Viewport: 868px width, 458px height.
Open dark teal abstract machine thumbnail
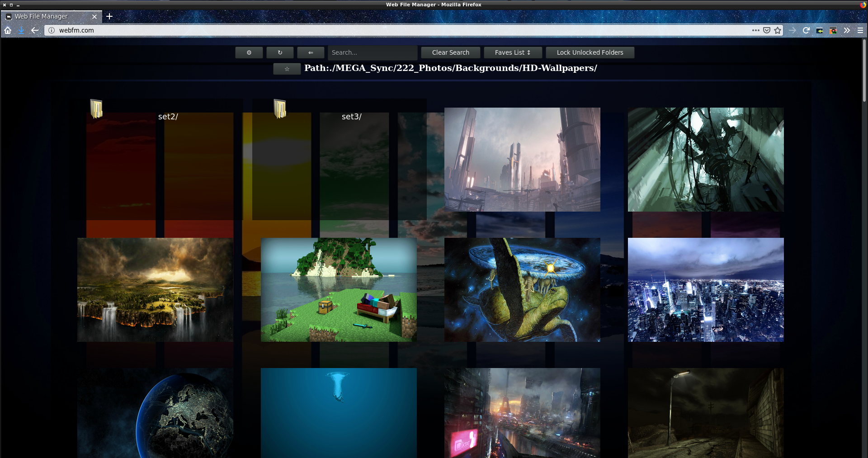[706, 160]
